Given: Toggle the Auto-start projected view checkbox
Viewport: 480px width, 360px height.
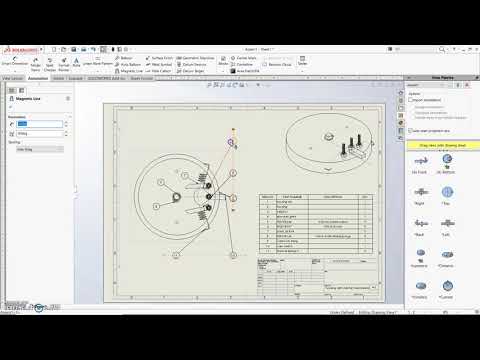Looking at the screenshot, I should [411, 131].
